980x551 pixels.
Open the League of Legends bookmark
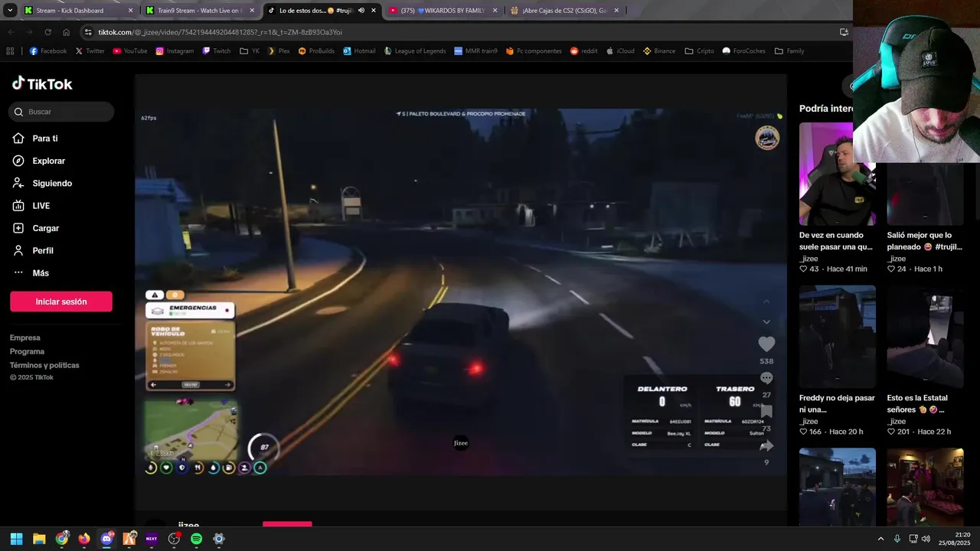pos(414,51)
